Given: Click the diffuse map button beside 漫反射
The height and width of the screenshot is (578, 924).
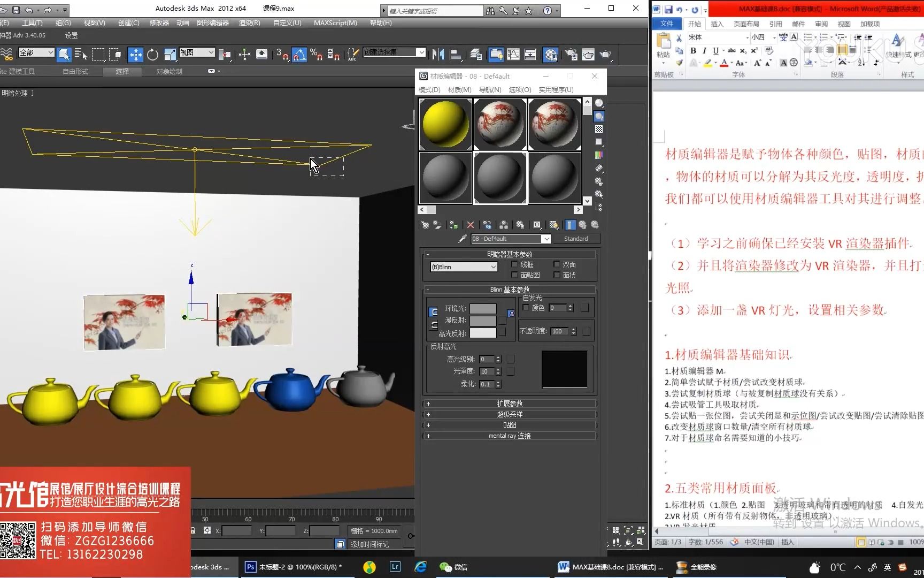Looking at the screenshot, I should (502, 321).
